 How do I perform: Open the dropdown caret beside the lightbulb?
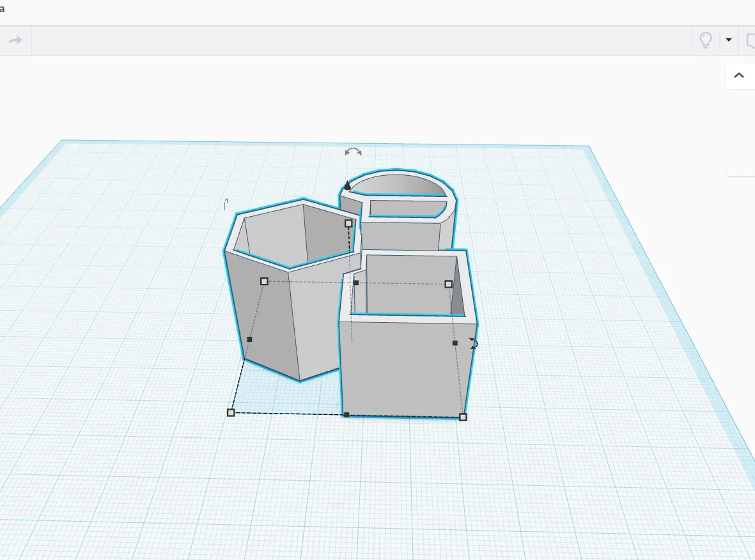point(729,40)
